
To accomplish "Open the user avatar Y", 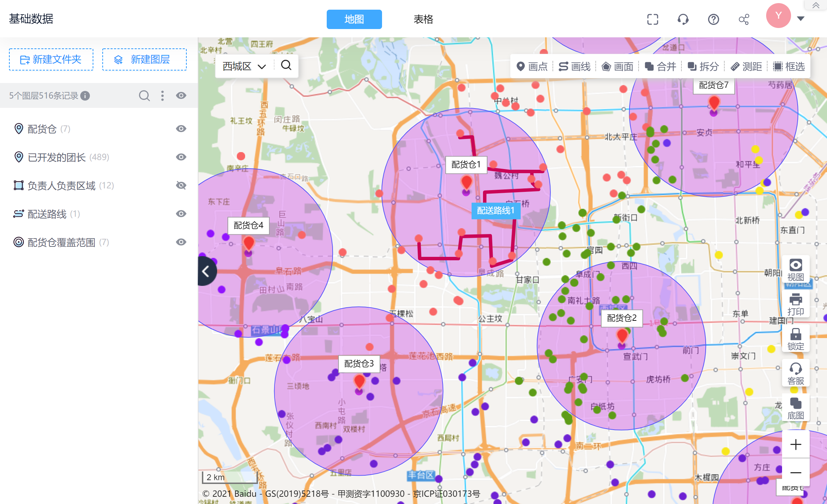I will tap(779, 16).
